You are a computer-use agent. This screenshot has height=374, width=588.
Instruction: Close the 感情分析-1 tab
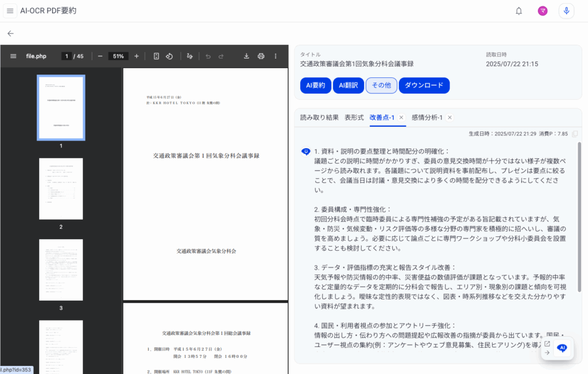pos(450,118)
